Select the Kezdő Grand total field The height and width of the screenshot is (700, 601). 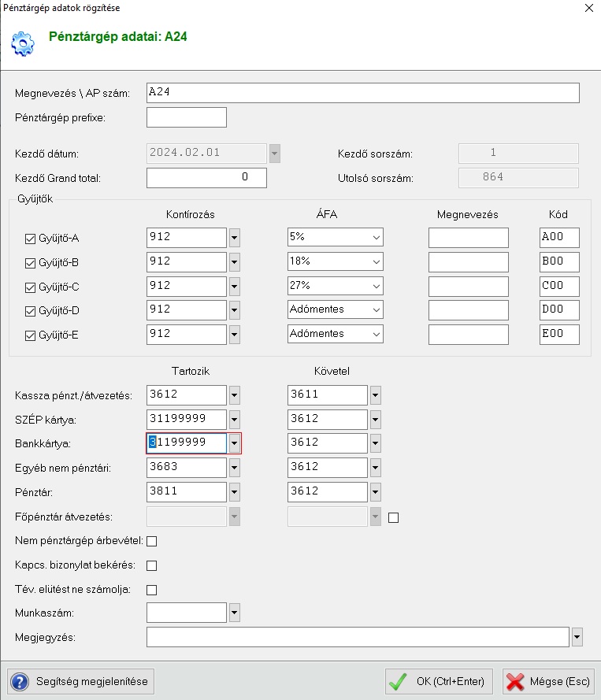206,178
